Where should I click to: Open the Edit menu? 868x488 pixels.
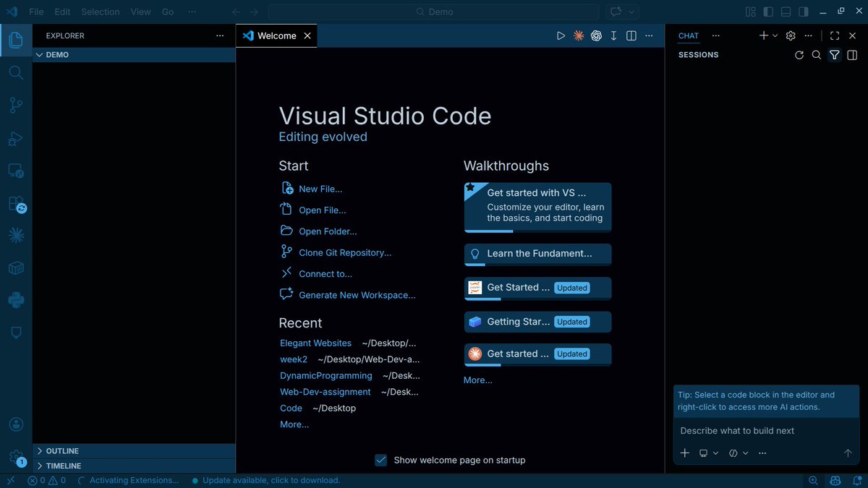(x=62, y=12)
